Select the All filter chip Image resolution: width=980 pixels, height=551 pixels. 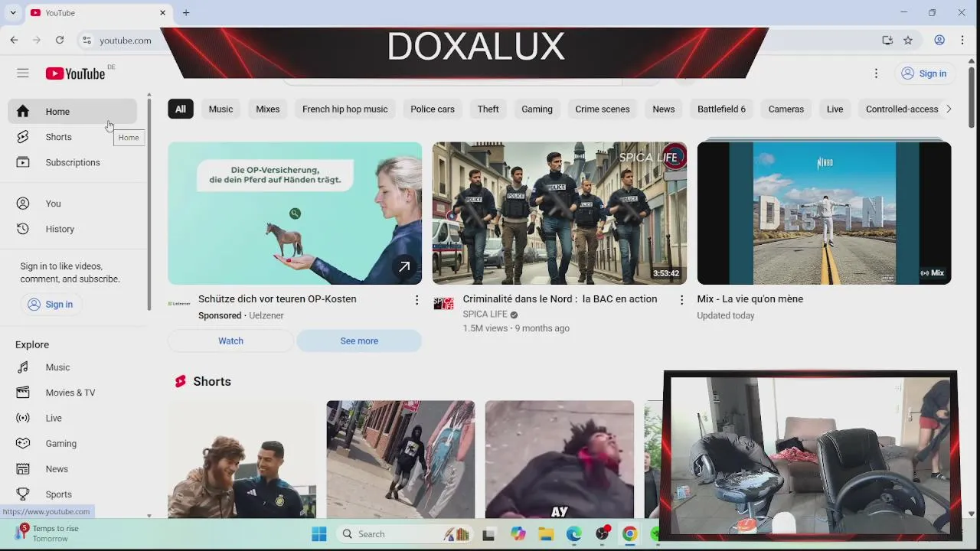click(x=181, y=109)
